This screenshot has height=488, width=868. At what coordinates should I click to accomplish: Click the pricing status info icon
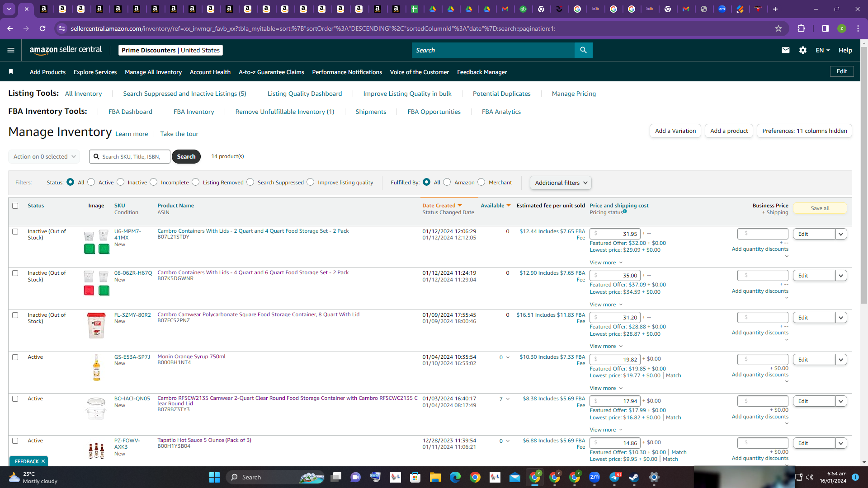(x=625, y=211)
